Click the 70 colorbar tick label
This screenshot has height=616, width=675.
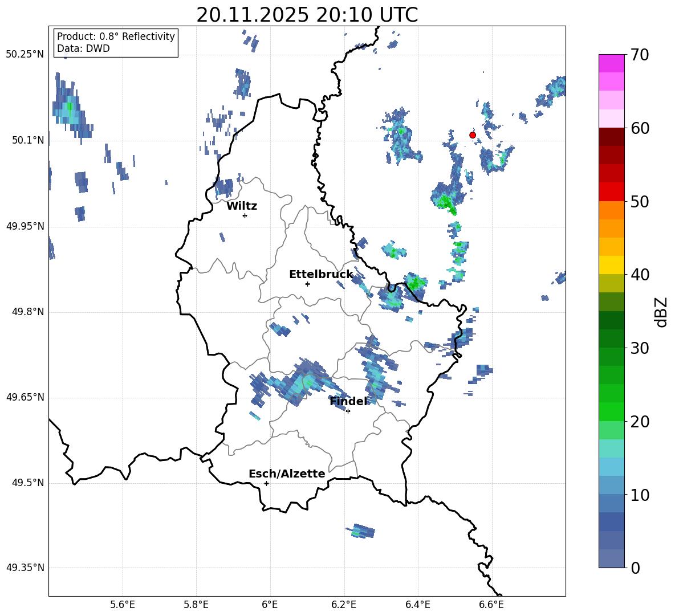pos(640,55)
